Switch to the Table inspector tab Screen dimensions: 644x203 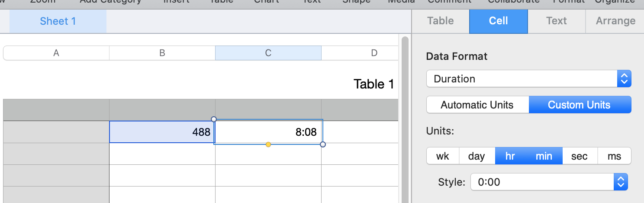click(440, 21)
